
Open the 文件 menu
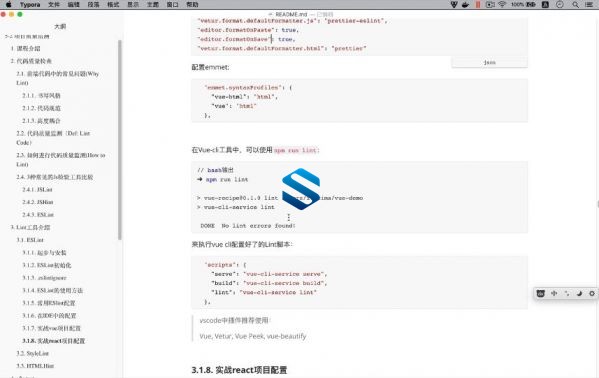tap(54, 5)
